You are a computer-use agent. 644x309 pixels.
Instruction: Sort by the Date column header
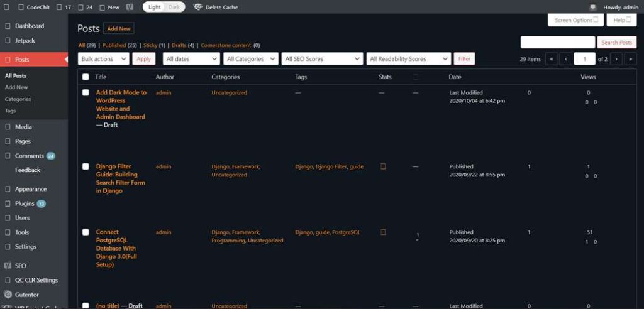455,77
